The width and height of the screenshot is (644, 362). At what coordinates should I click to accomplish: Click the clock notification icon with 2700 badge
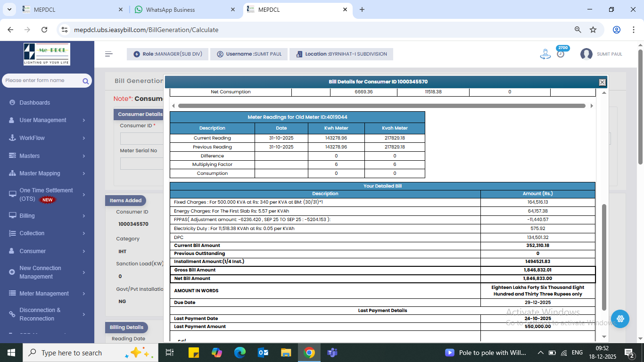pyautogui.click(x=561, y=54)
